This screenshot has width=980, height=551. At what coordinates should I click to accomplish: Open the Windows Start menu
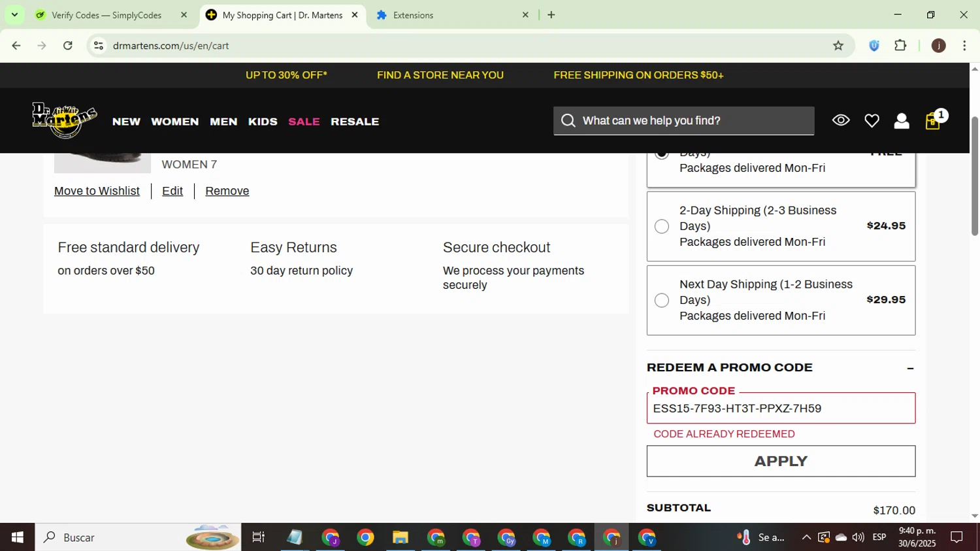click(x=18, y=537)
